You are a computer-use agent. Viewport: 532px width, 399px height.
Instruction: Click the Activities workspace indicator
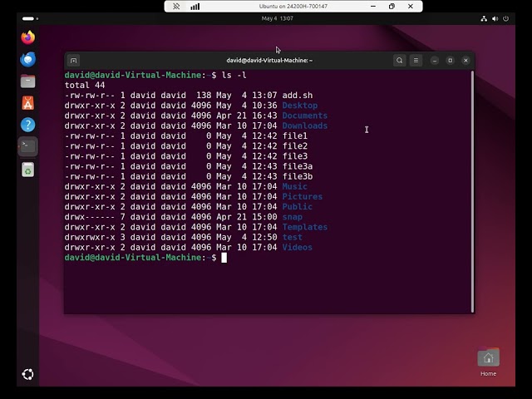pos(30,18)
